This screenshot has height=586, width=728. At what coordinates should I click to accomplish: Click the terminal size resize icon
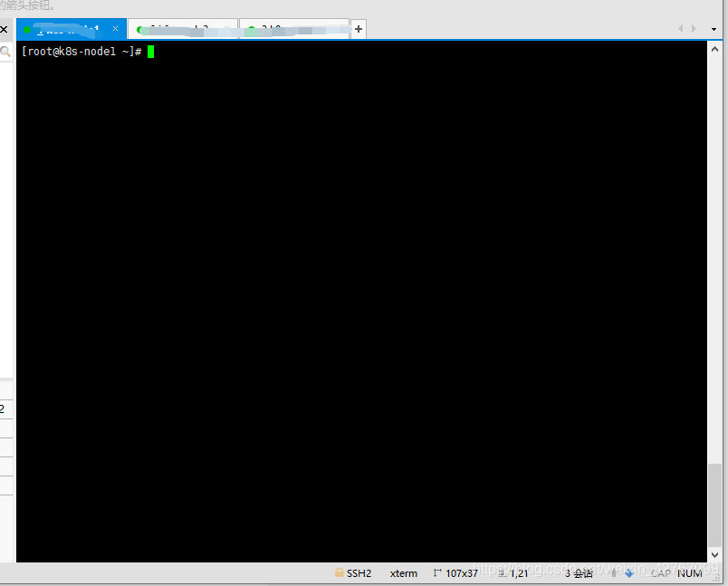437,573
